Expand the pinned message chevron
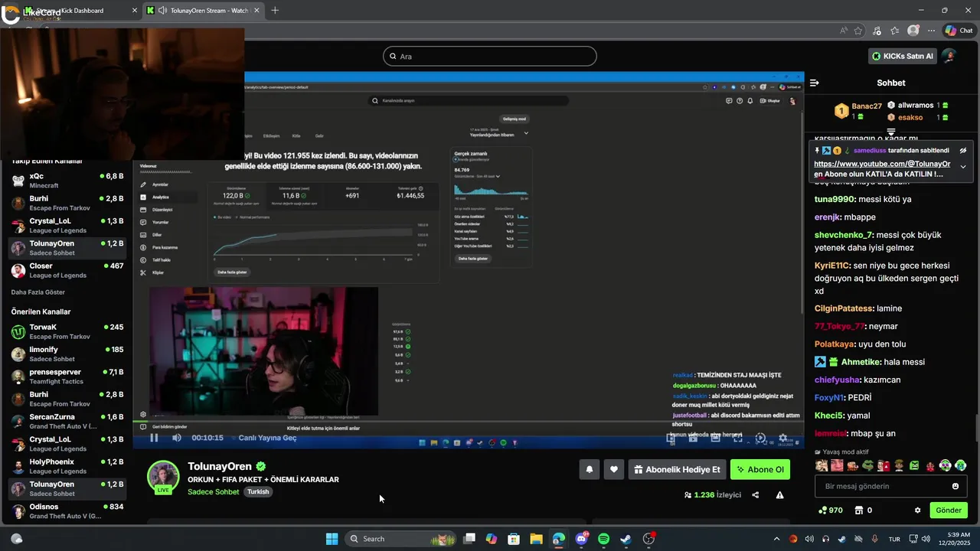 pos(963,167)
